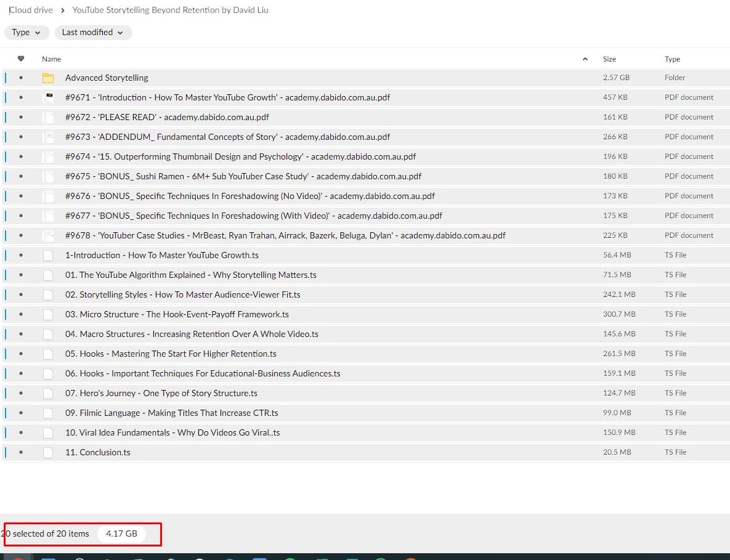Click the thumbnail icon for the #9671 Introduction PDF

coord(48,97)
